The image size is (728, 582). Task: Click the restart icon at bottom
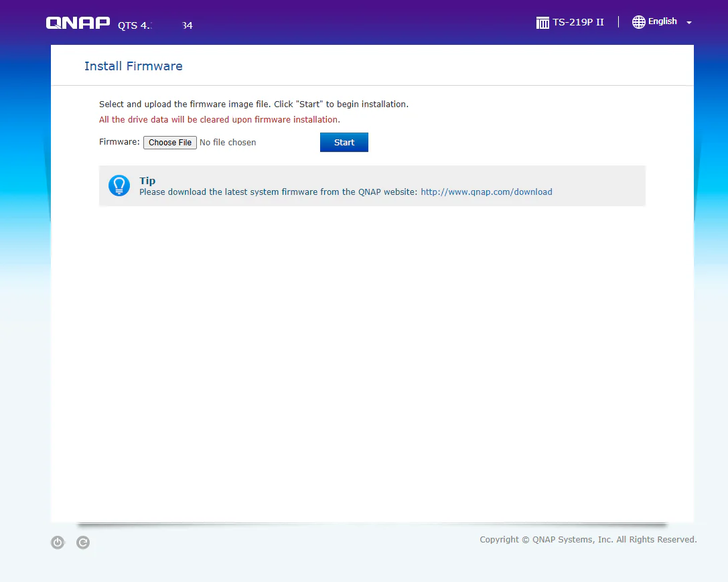click(83, 542)
